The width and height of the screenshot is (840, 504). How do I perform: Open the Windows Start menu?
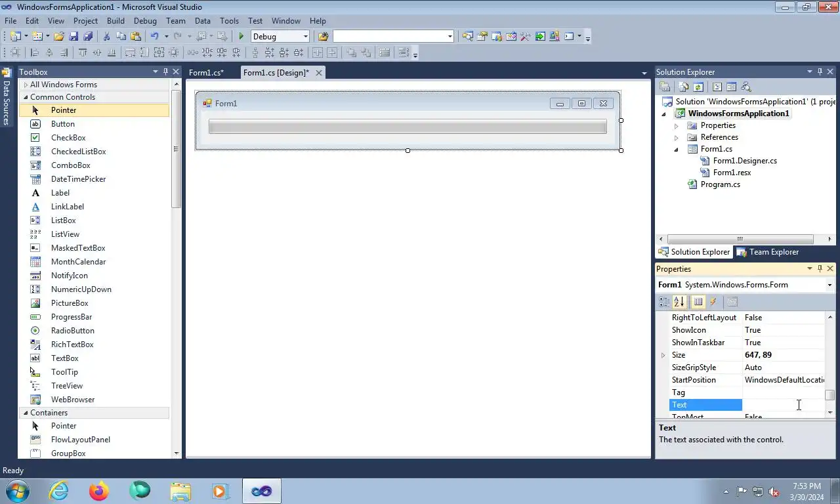pyautogui.click(x=17, y=490)
